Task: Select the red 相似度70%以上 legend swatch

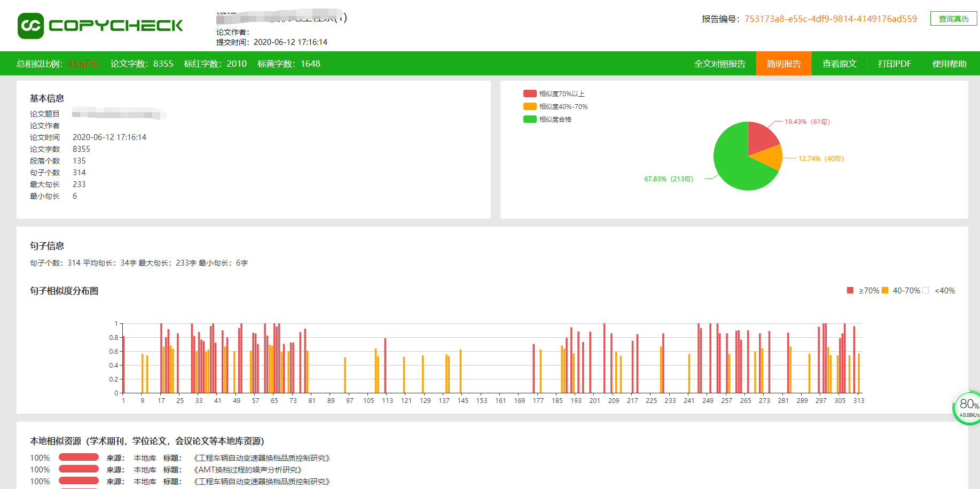Action: click(x=530, y=94)
